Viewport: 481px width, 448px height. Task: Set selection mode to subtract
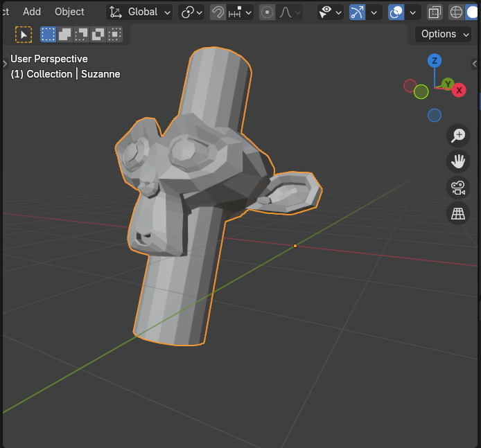81,34
